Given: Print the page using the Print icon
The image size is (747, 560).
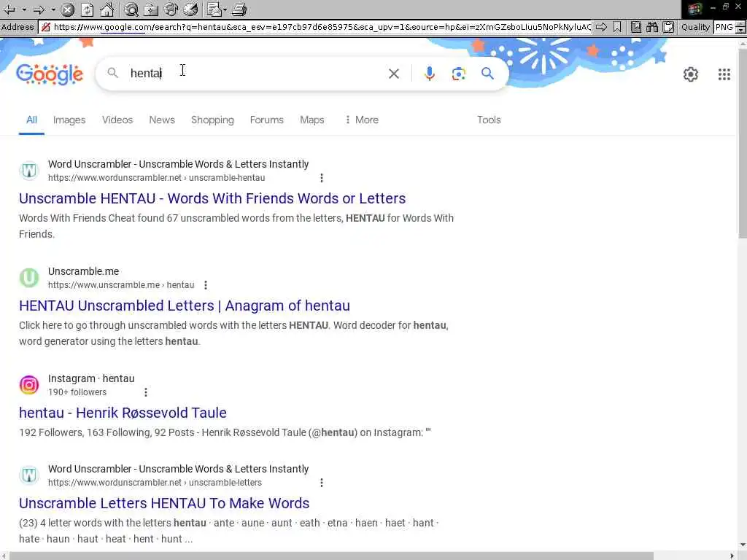Looking at the screenshot, I should coord(239,9).
